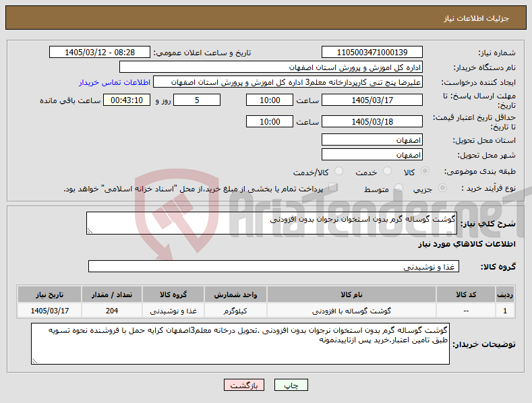
Task: Click the resize handle of شرح کلی نیاز box
Action: click(x=90, y=231)
